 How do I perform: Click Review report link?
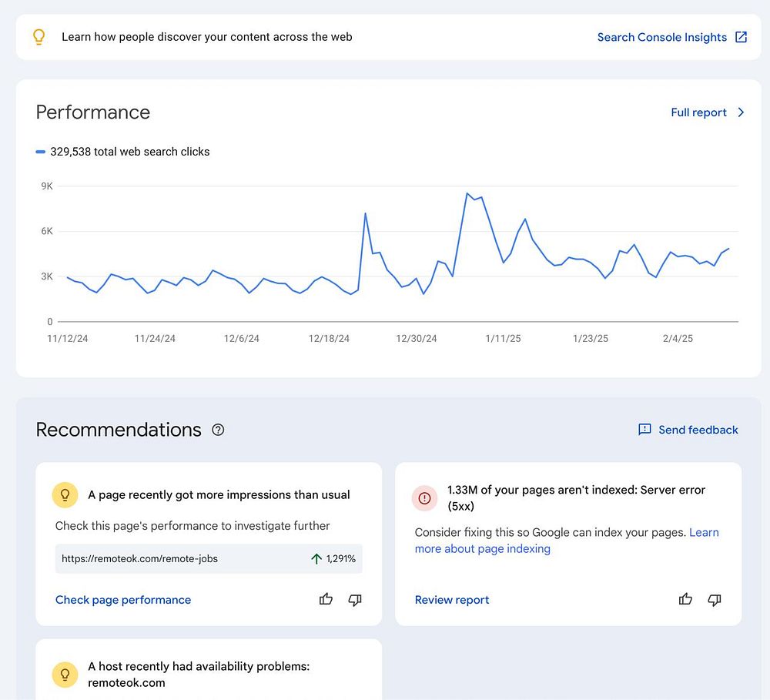click(x=452, y=600)
